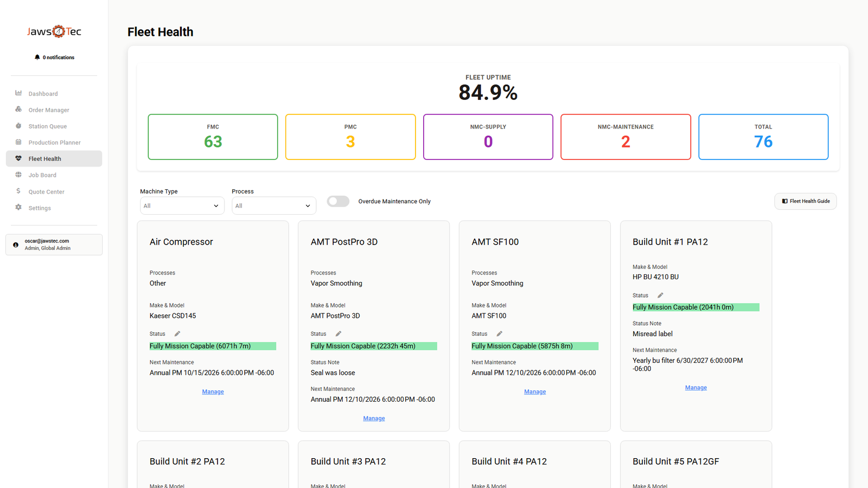Click the Settings gear icon
The image size is (868, 488).
coord(18,207)
